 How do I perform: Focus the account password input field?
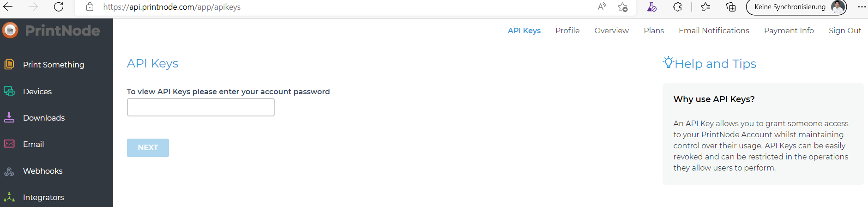(x=201, y=107)
